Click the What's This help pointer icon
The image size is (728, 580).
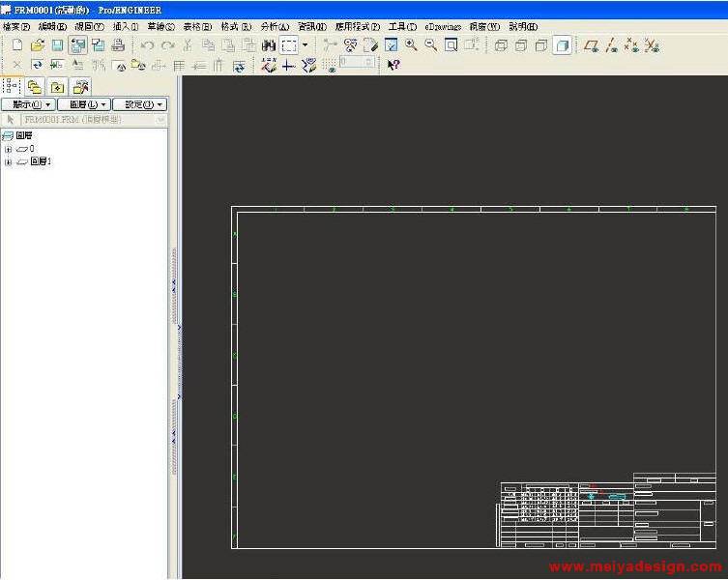(393, 65)
